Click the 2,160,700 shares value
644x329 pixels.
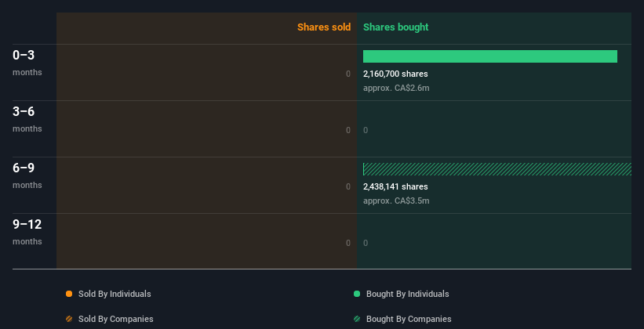click(x=395, y=74)
